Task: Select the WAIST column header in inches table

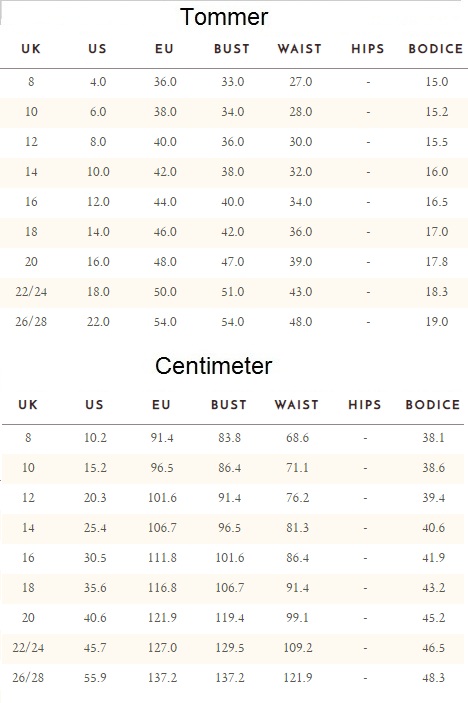Action: (300, 48)
